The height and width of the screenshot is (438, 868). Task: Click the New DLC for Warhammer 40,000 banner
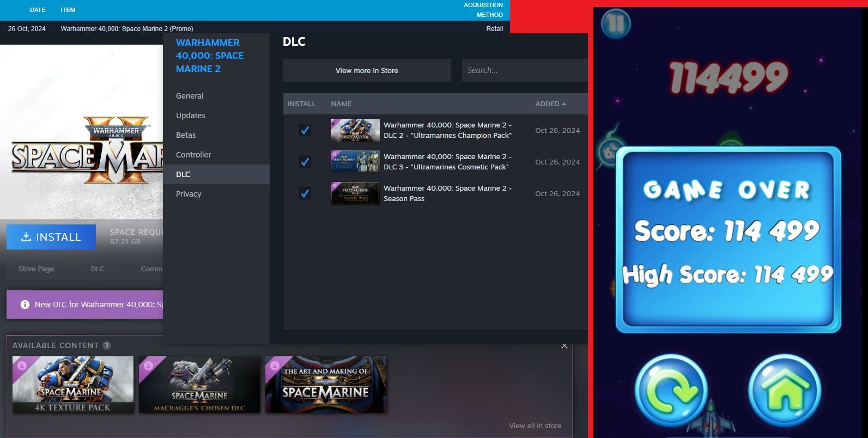(85, 305)
